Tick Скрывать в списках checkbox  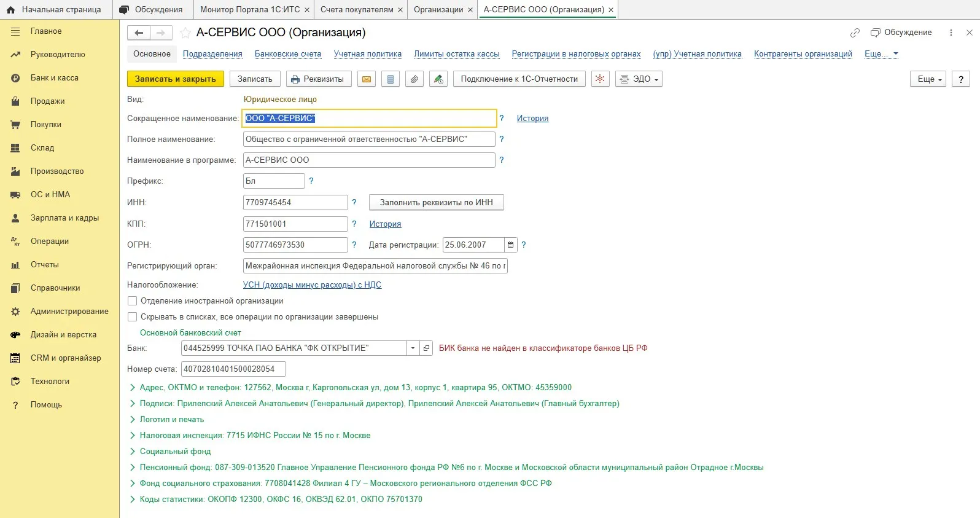[x=132, y=317]
